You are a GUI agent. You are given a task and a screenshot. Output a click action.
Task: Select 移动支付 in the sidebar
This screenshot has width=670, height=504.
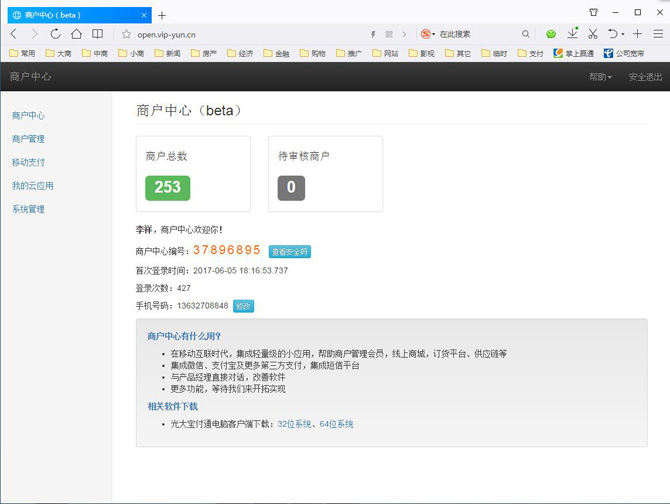point(28,162)
